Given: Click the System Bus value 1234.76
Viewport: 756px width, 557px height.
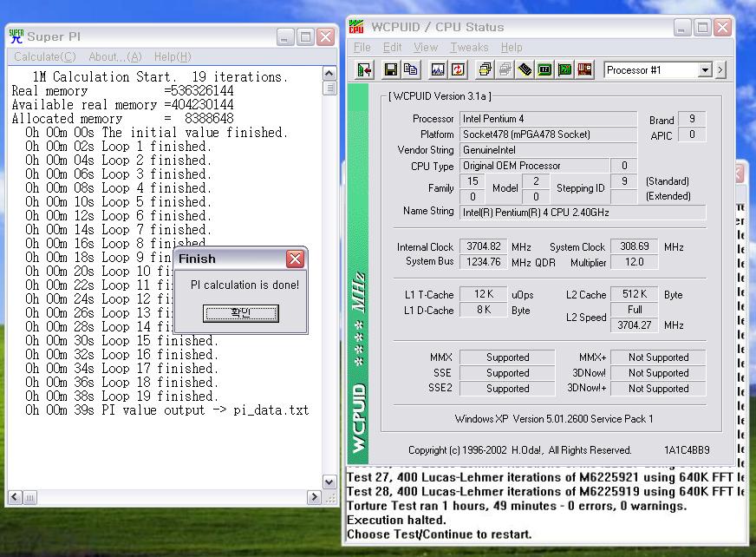Looking at the screenshot, I should (484, 262).
